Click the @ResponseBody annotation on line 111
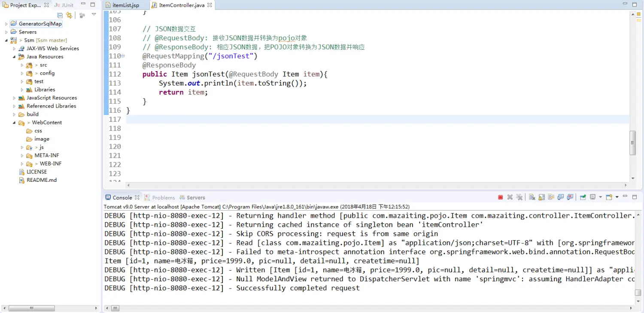The image size is (644, 313). tap(169, 65)
